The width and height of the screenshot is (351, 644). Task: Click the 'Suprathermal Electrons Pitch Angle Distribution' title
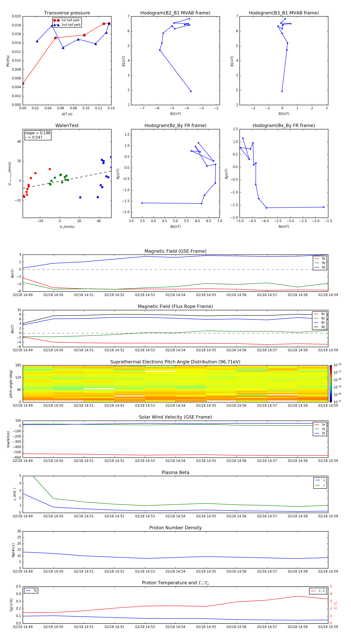pos(175,362)
